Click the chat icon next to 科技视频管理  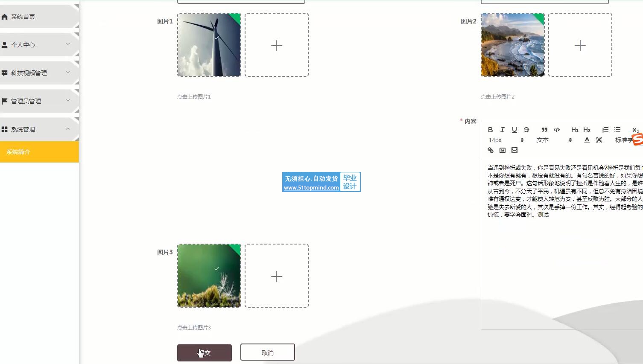point(5,73)
